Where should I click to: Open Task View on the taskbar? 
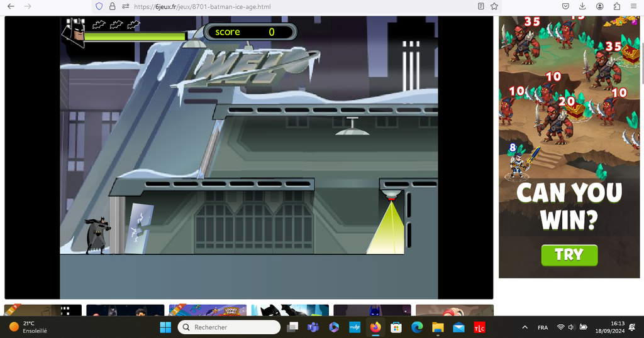point(292,327)
